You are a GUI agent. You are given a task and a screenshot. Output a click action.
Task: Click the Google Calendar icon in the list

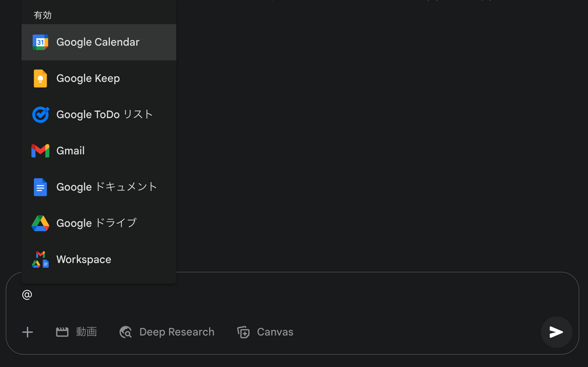tap(40, 42)
